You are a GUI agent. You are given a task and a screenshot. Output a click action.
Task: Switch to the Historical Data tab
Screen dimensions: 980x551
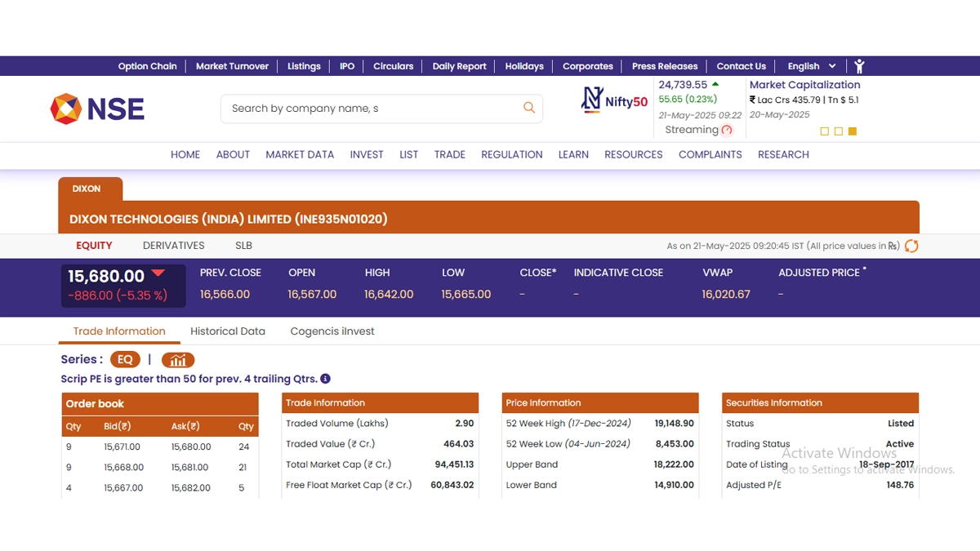228,331
